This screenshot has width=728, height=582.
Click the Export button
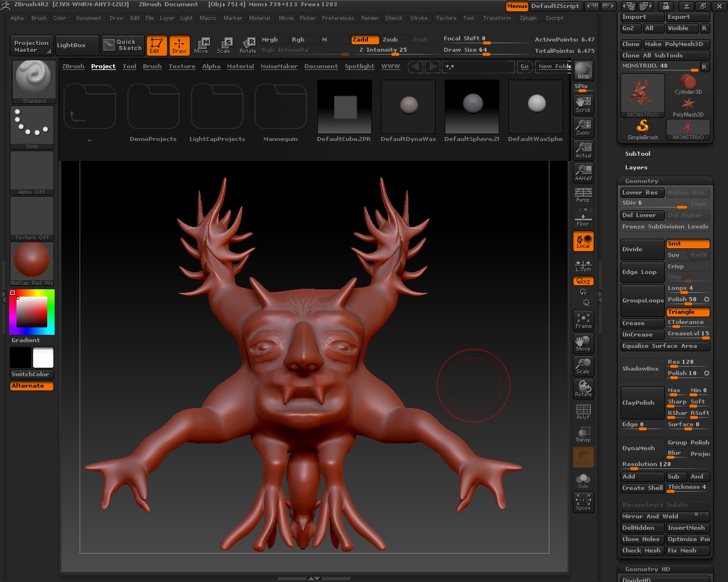coord(688,17)
